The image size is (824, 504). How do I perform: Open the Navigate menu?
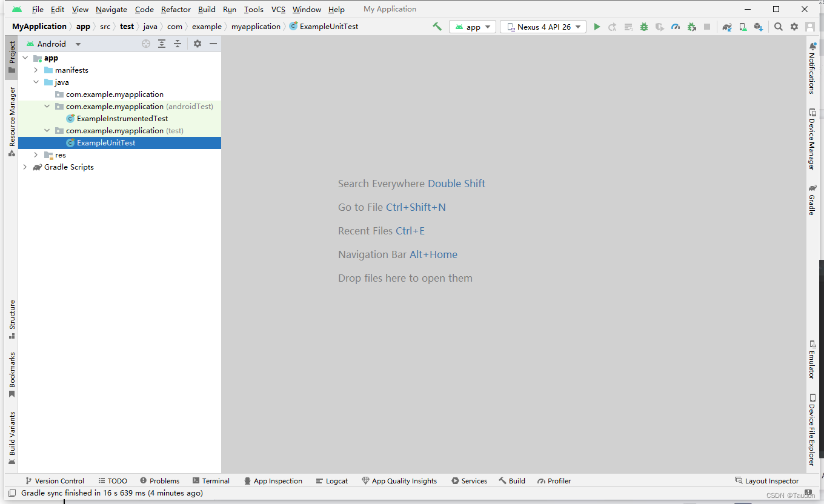point(111,9)
